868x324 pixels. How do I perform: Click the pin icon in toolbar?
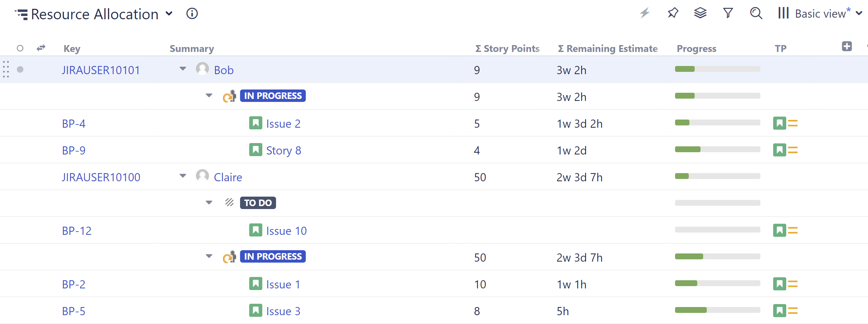tap(672, 13)
